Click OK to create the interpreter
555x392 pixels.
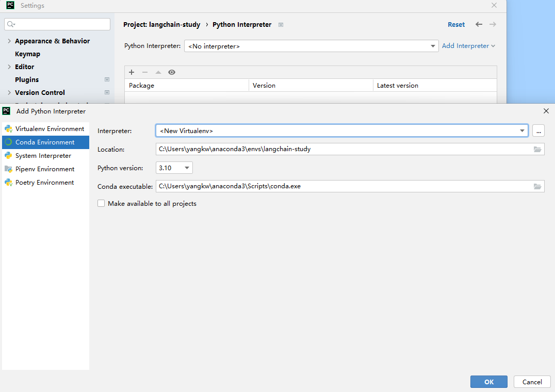pyautogui.click(x=489, y=382)
